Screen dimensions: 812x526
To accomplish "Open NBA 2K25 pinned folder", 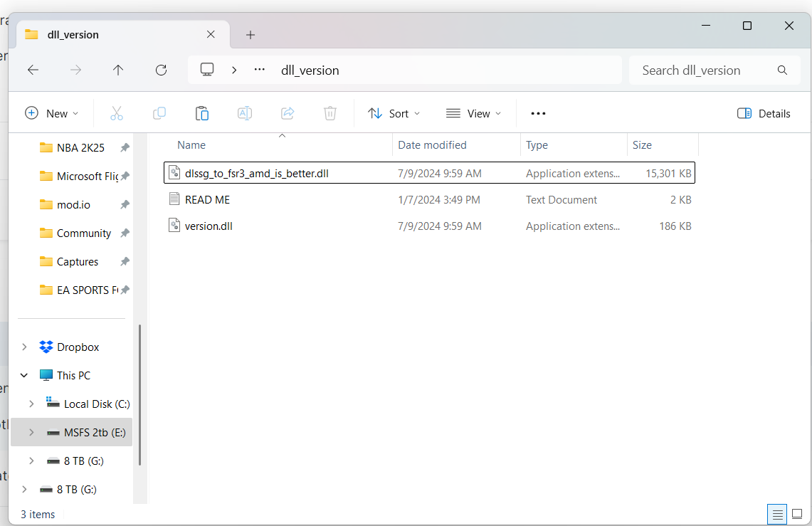I will click(80, 147).
